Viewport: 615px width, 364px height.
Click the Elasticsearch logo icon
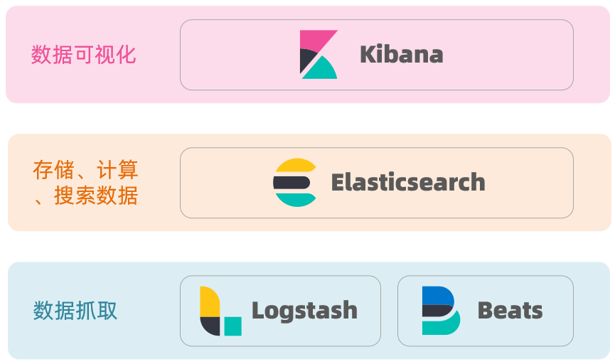(295, 183)
